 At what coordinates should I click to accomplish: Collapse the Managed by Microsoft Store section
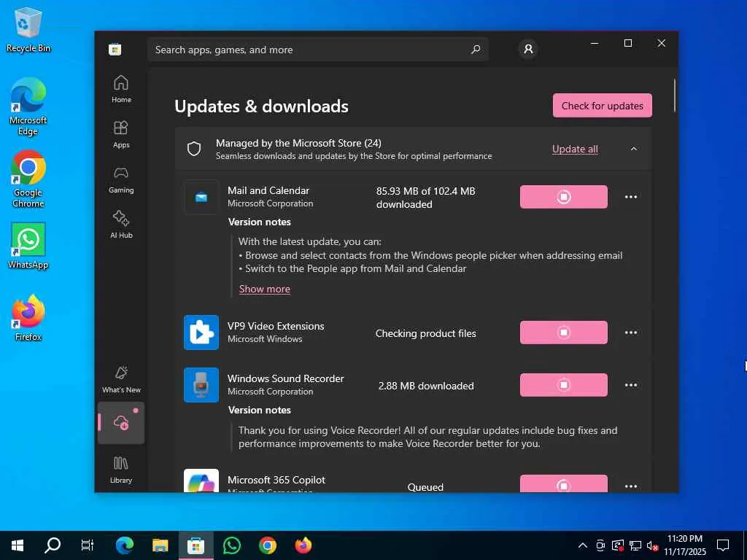pyautogui.click(x=634, y=149)
